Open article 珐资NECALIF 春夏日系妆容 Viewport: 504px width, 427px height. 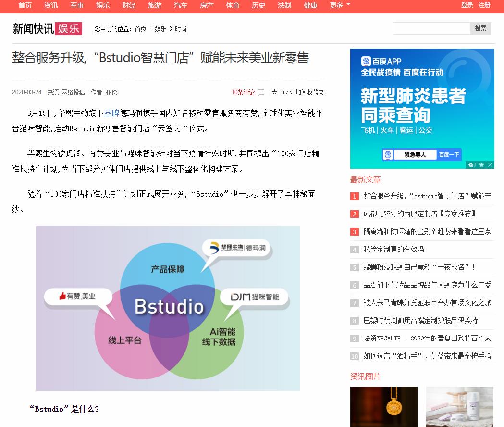pyautogui.click(x=427, y=338)
